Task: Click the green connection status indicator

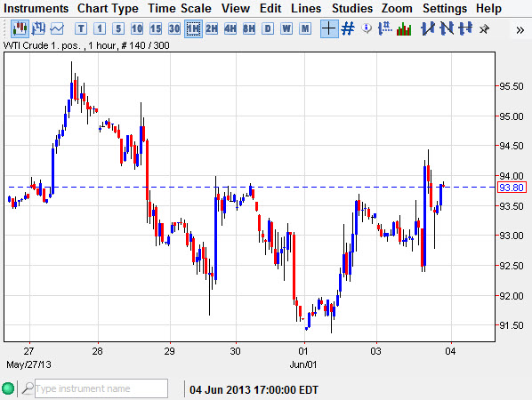Action: click(8, 388)
